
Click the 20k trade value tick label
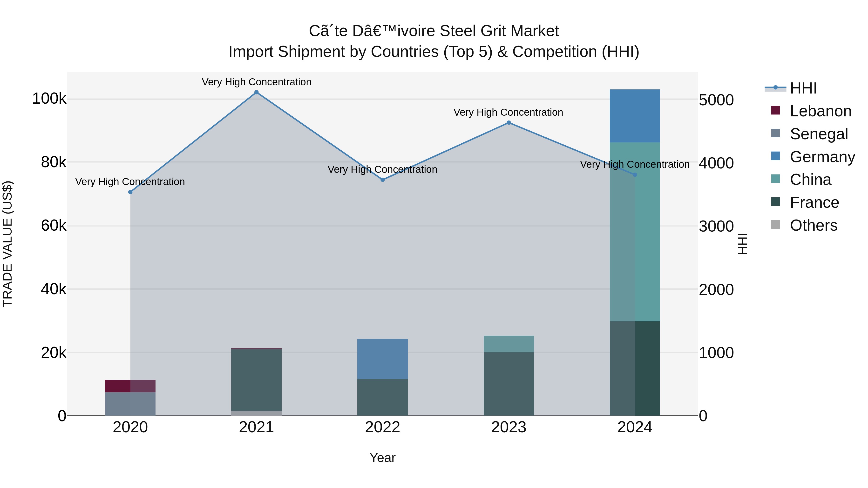point(54,353)
